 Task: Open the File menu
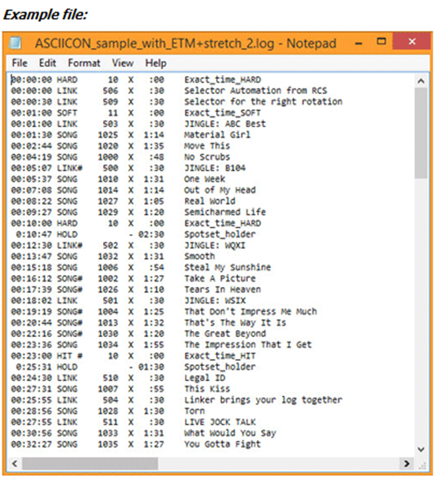(19, 63)
